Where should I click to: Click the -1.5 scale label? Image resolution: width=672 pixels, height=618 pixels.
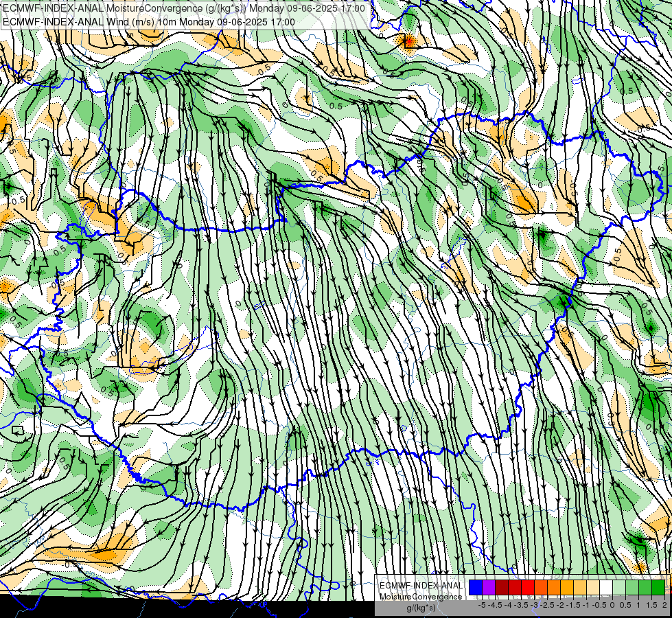tap(573, 605)
